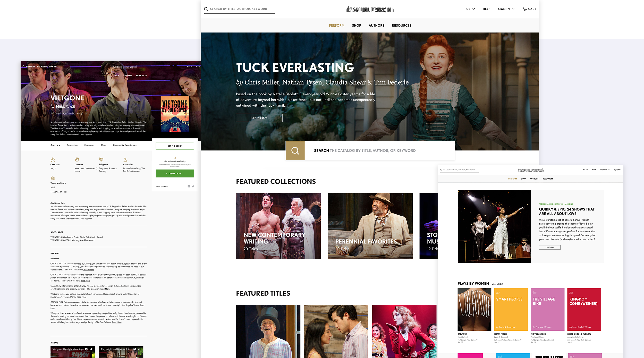Click HELP in the main page header
Screen dimensions: 644x358
[x=486, y=9]
